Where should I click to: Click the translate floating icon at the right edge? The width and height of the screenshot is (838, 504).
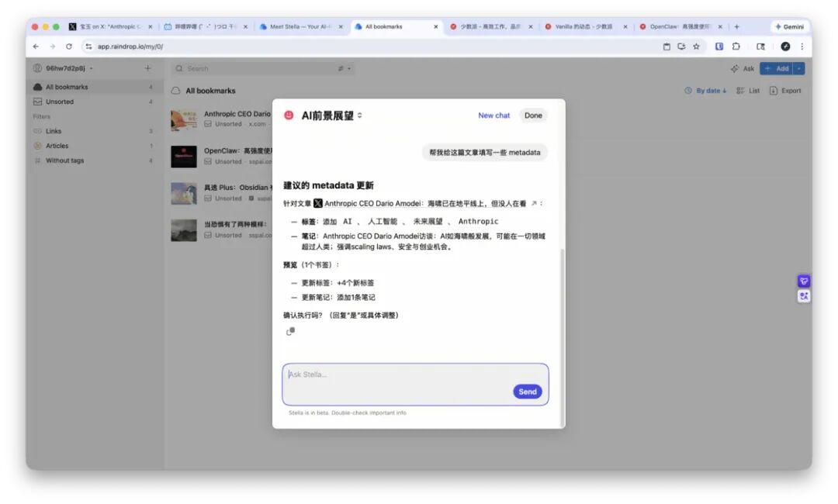point(804,296)
